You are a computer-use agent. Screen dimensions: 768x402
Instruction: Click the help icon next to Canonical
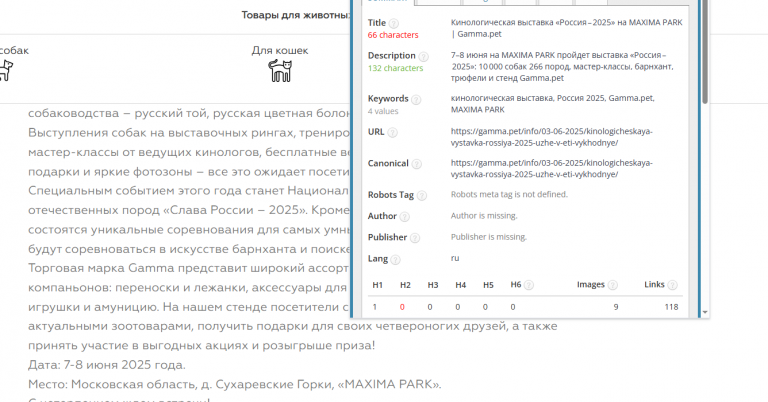point(416,164)
